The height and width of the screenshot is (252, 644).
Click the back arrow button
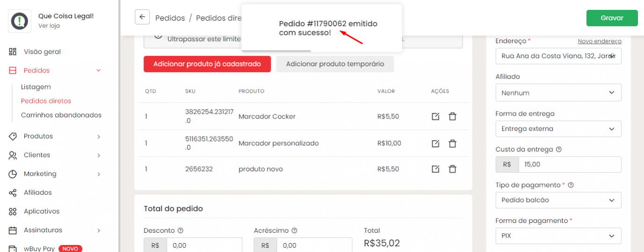[142, 17]
